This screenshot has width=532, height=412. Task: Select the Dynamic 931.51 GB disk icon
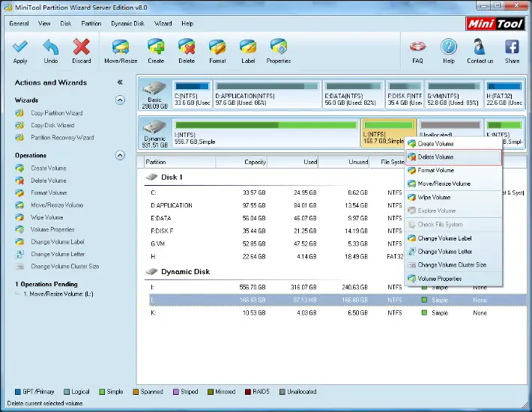point(154,133)
